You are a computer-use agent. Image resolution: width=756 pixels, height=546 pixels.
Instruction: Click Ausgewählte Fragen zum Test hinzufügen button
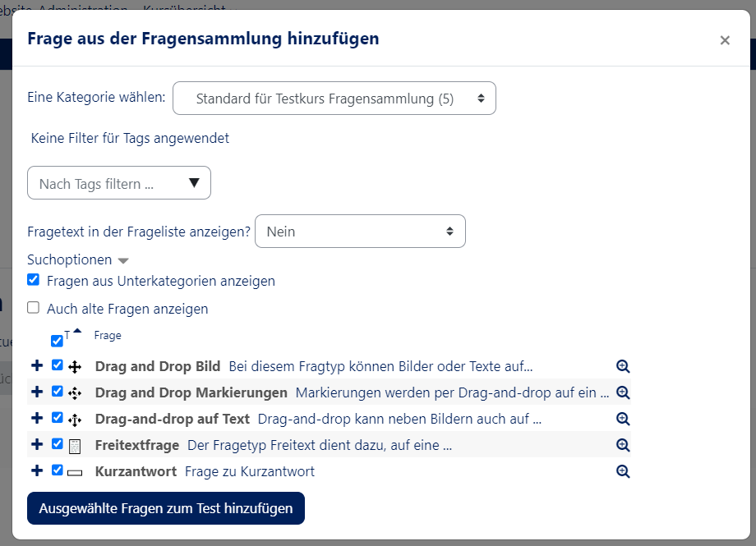165,508
